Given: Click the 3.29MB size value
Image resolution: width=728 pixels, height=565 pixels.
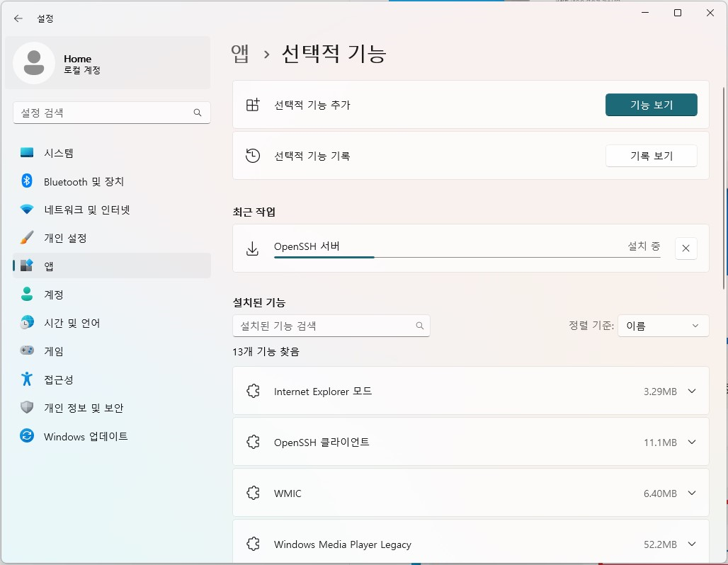Looking at the screenshot, I should tap(660, 392).
